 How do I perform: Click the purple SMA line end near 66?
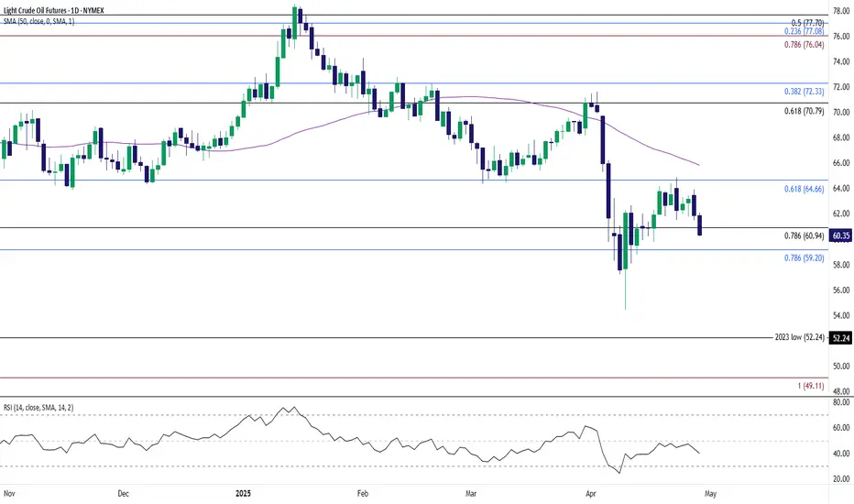[x=697, y=164]
